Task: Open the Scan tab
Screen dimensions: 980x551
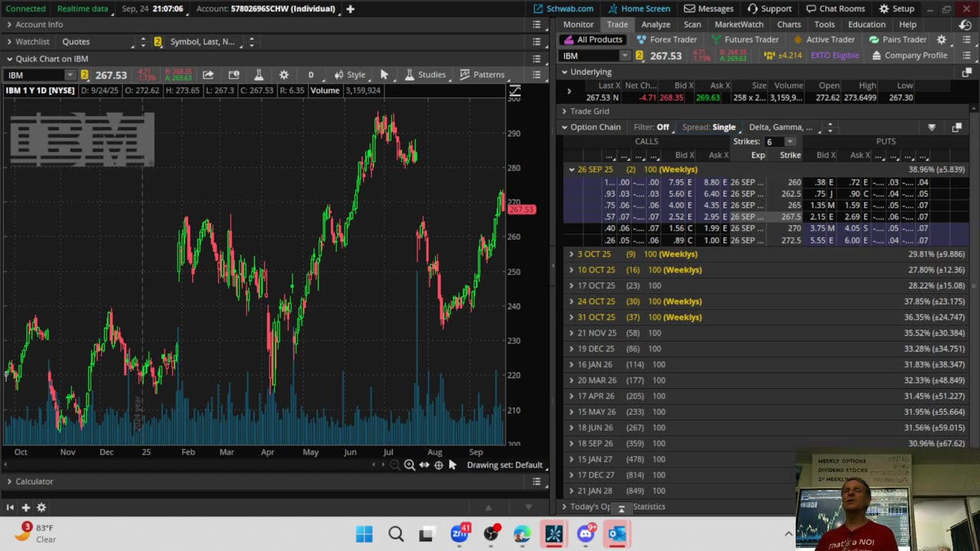Action: pos(692,24)
